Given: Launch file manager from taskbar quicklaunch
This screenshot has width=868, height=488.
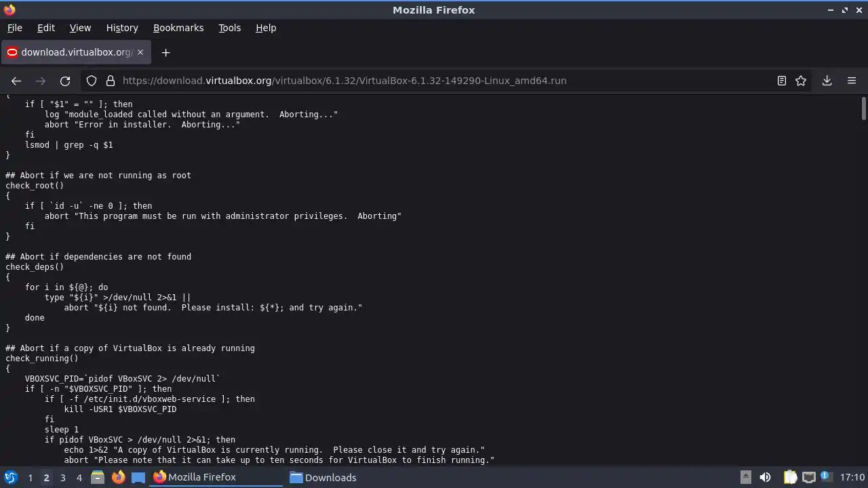Looking at the screenshot, I should click(98, 477).
